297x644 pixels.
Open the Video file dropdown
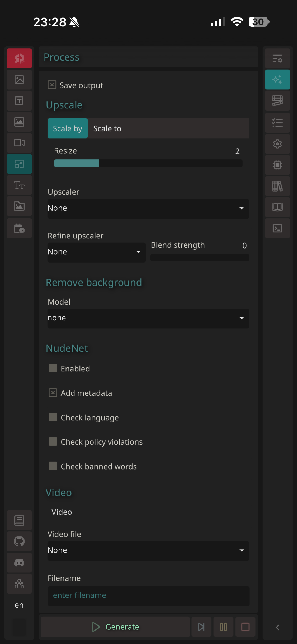point(148,550)
